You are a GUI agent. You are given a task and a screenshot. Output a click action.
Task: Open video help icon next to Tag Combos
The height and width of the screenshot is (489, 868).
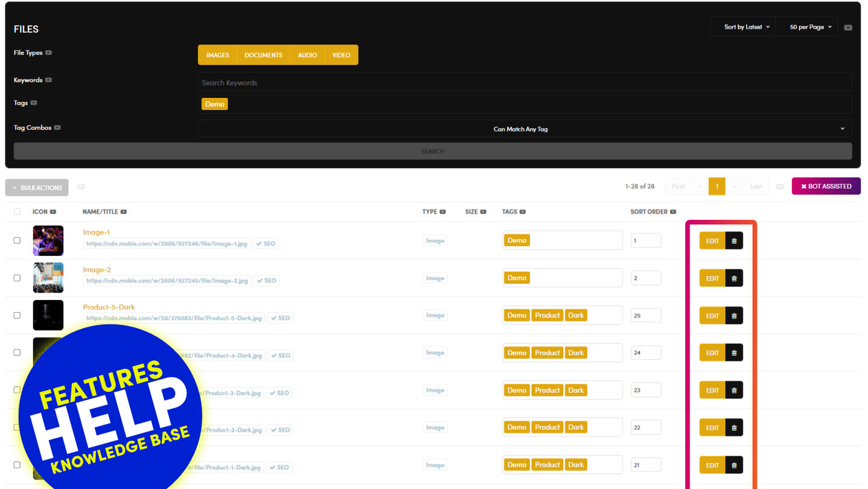click(57, 127)
